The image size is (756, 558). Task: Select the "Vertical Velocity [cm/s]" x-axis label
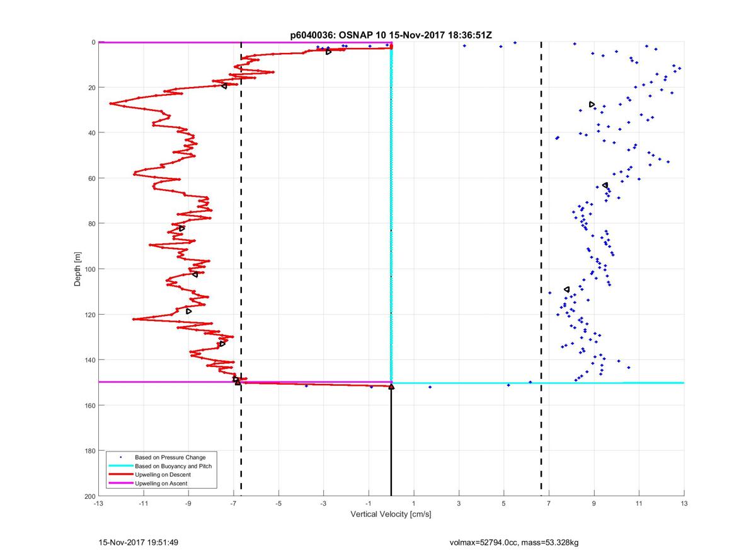391,514
